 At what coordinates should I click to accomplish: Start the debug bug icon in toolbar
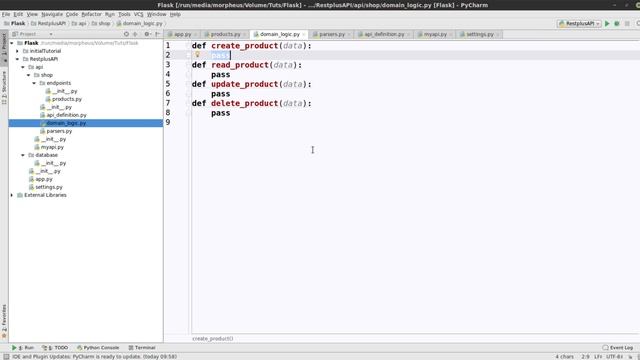617,24
